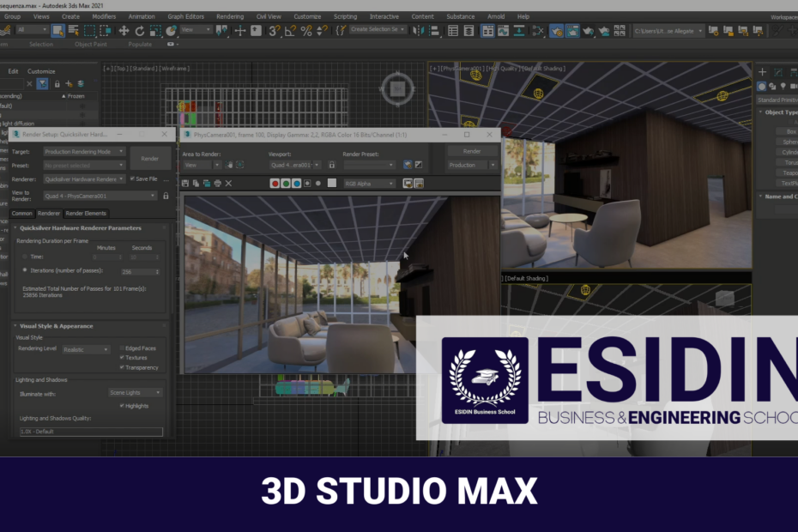Open the Rendering Level dropdown set to Realistic
798x532 pixels.
pyautogui.click(x=86, y=349)
